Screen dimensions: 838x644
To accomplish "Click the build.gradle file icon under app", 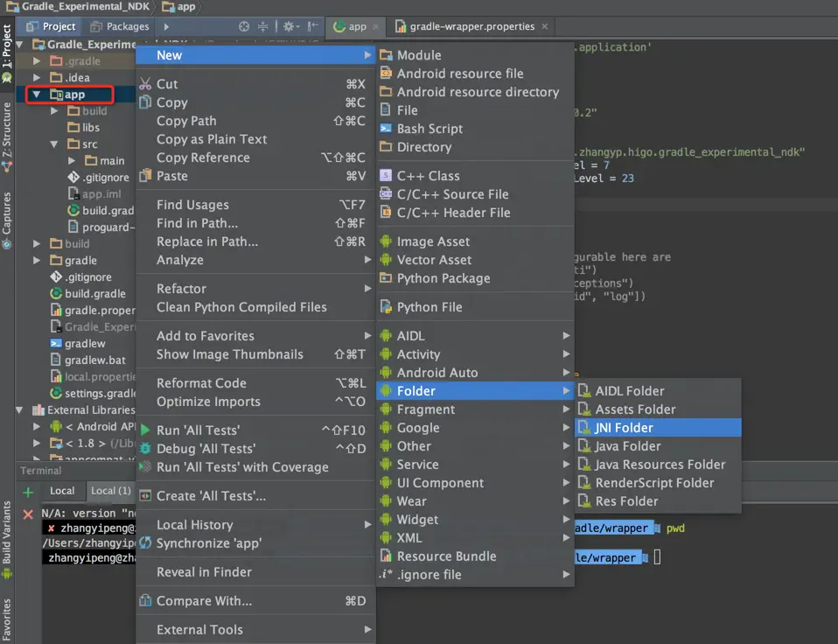I will coord(73,210).
